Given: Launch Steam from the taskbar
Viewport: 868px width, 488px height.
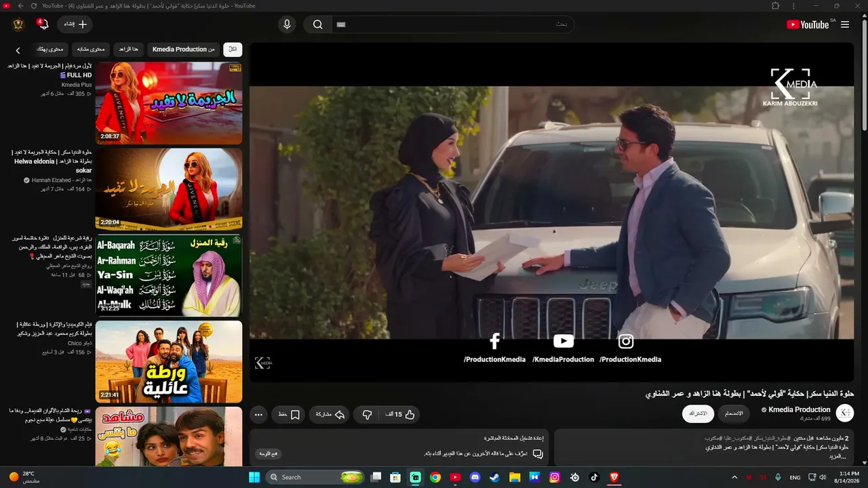Looking at the screenshot, I should point(495,477).
